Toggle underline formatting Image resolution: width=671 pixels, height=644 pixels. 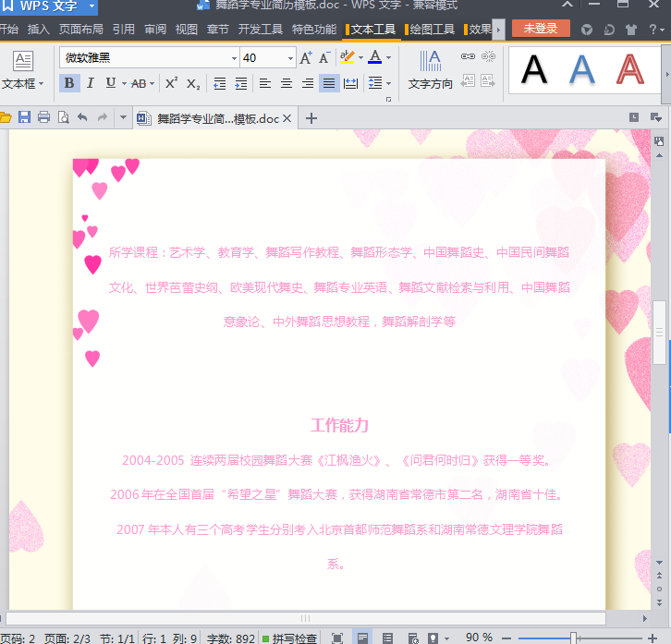tap(111, 83)
